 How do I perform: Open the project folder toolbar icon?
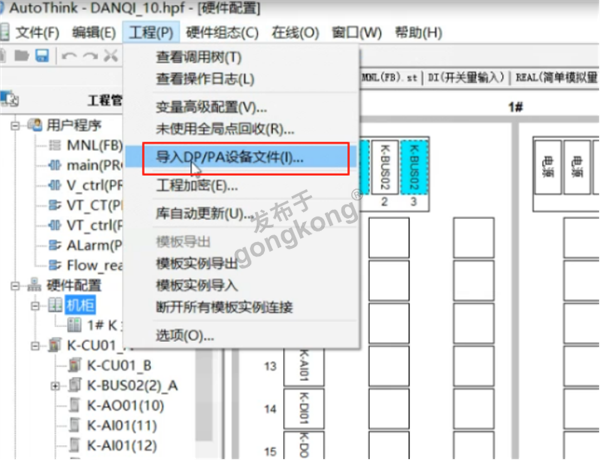[21, 56]
